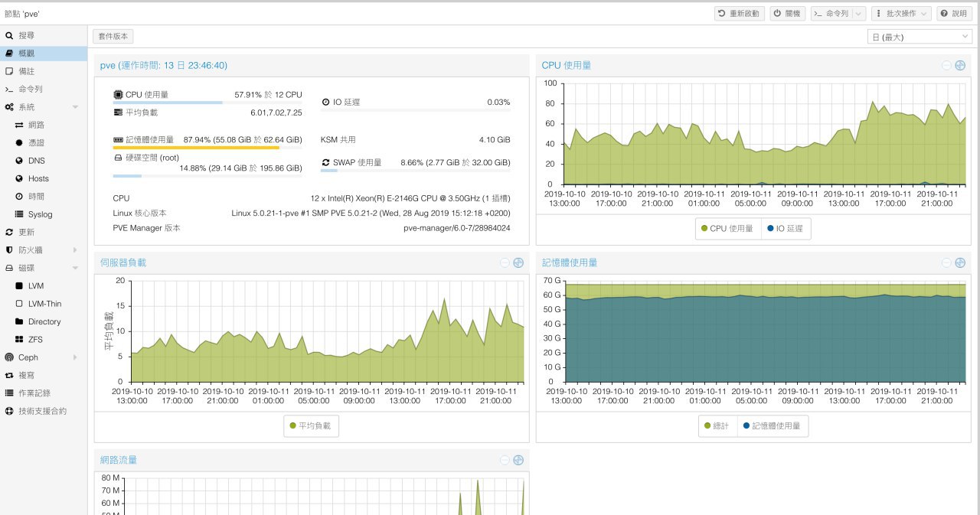Viewport: 980px width, 515px height.
Task: Select Syslog in the sidebar
Action: pos(44,214)
